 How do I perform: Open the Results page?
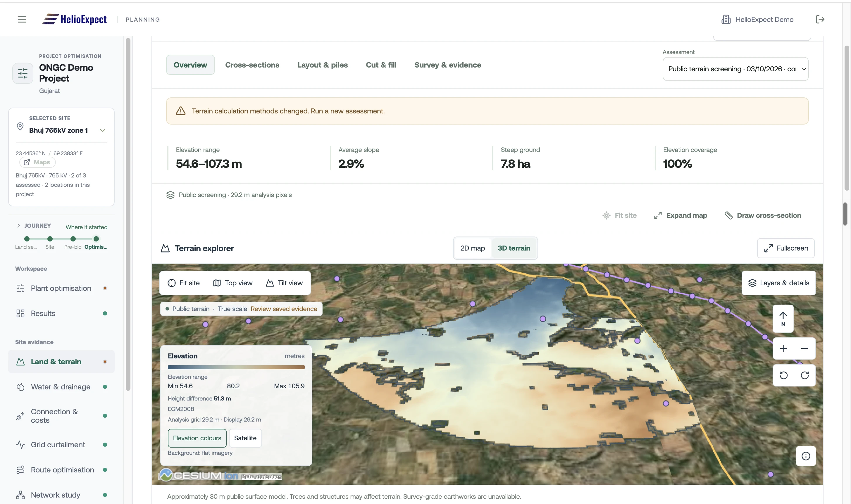(x=61, y=313)
